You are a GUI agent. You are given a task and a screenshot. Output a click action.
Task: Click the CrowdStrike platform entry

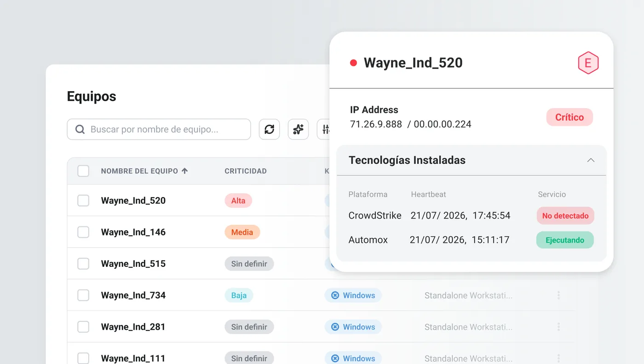[x=375, y=215]
